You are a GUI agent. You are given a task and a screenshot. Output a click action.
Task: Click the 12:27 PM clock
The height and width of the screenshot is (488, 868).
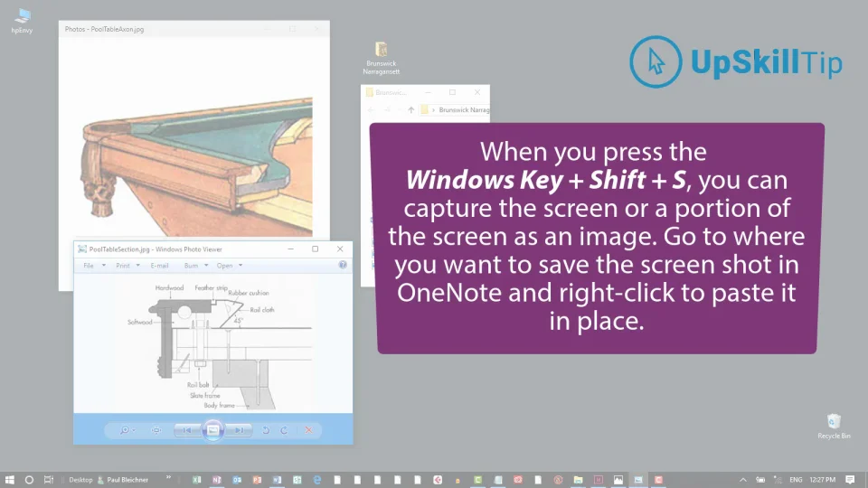pos(822,480)
